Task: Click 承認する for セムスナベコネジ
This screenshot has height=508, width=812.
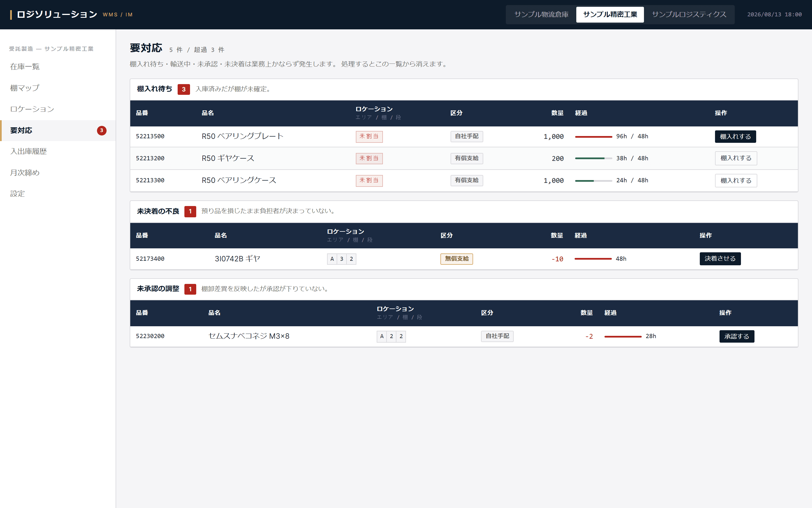Action: pyautogui.click(x=736, y=336)
